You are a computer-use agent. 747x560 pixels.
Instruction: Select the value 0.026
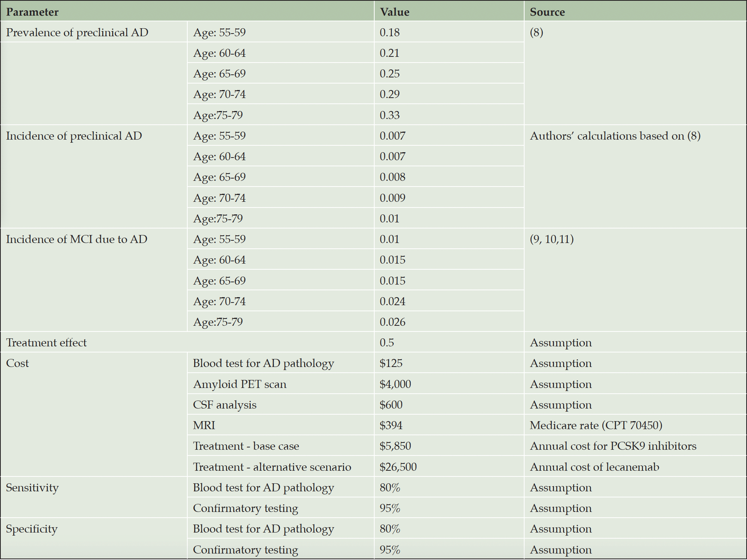[393, 322]
